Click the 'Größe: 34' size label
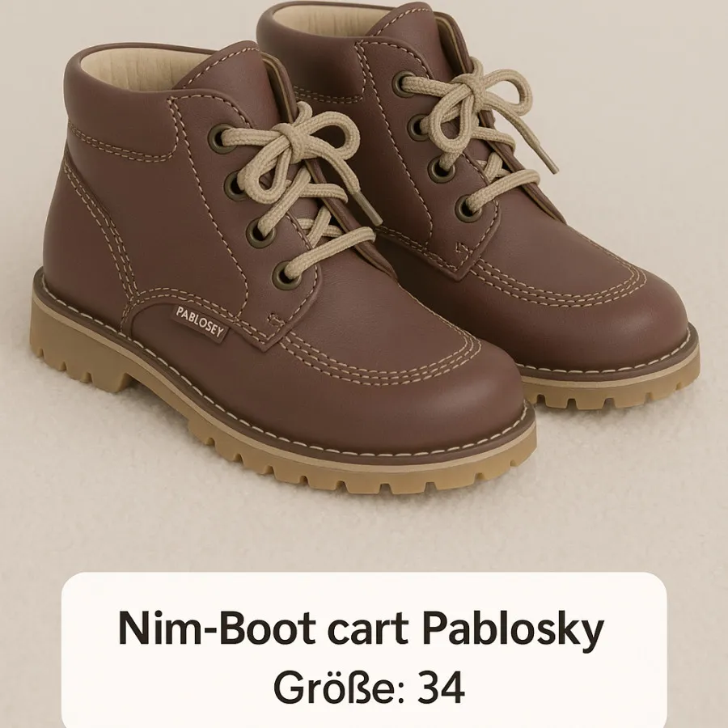Screen dimensions: 728x728 tap(369, 688)
